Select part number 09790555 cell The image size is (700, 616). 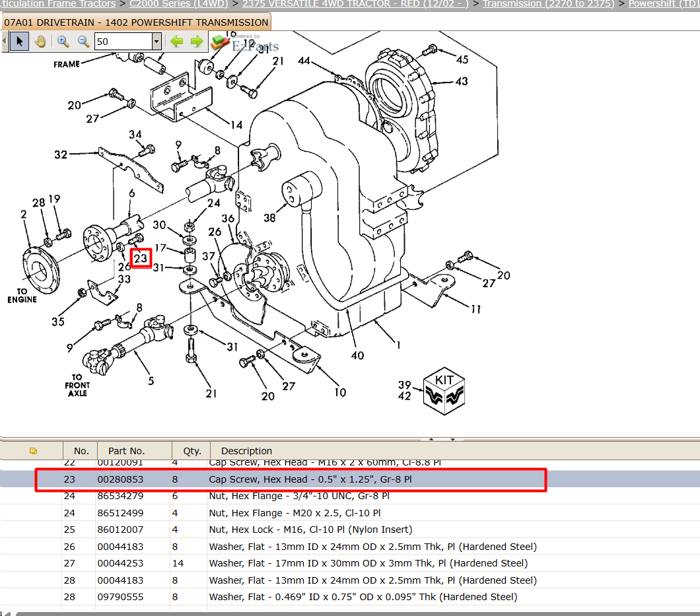(121, 597)
